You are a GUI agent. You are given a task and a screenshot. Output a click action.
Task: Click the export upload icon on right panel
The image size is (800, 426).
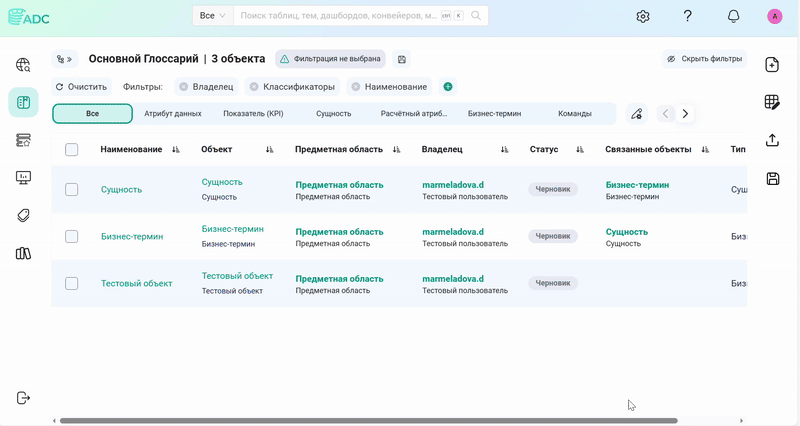pyautogui.click(x=772, y=140)
